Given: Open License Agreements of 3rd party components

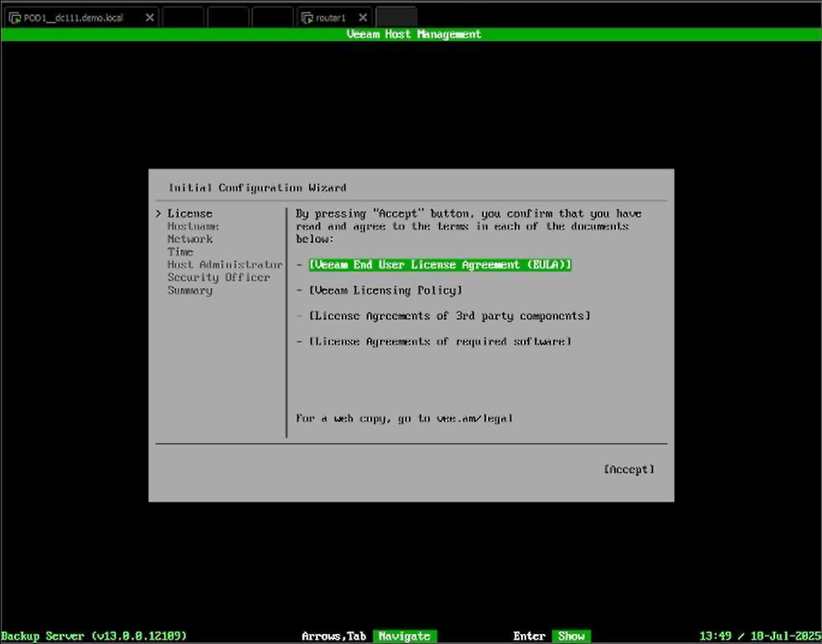Looking at the screenshot, I should pyautogui.click(x=449, y=316).
